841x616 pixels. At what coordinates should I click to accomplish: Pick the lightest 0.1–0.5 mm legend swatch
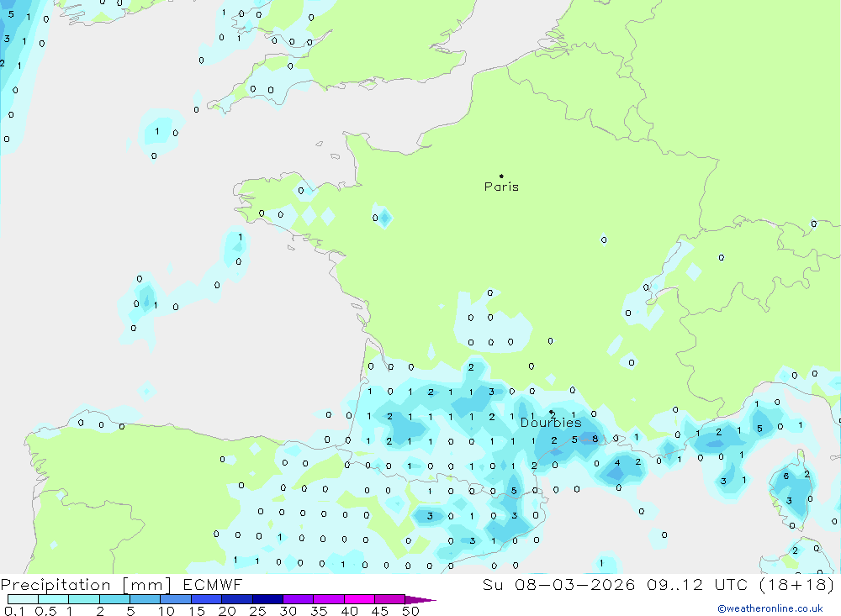point(23,599)
